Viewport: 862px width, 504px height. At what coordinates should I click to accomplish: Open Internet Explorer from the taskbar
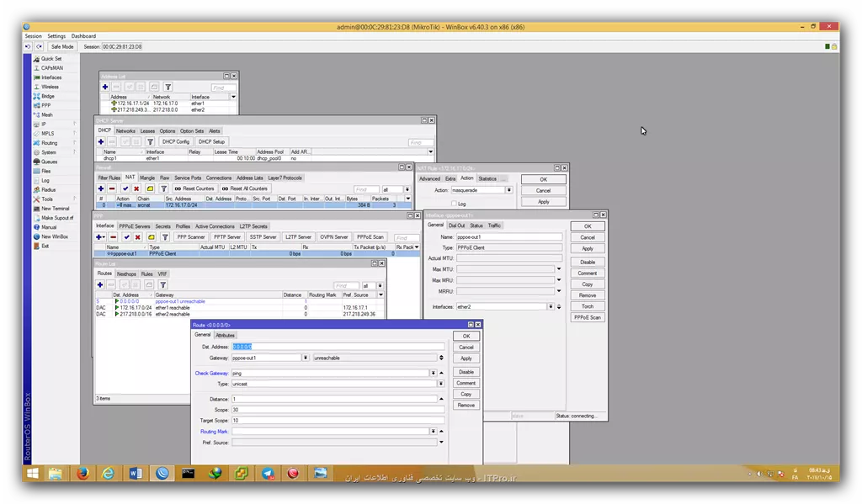coord(109,473)
